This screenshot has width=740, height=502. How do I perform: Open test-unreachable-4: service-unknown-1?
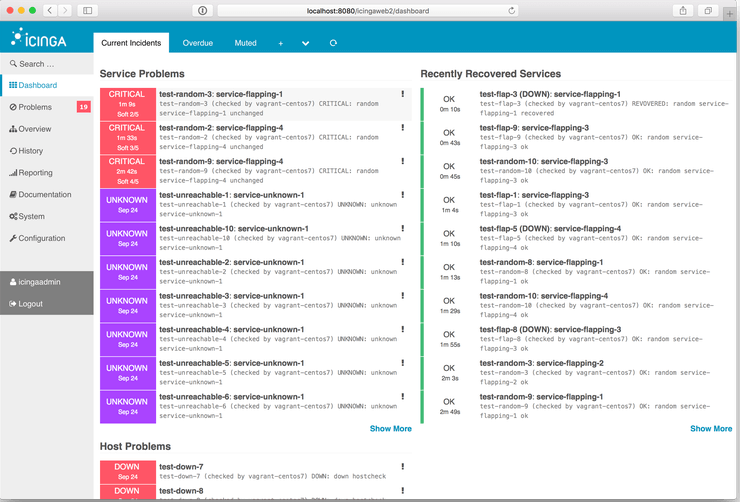coord(232,329)
